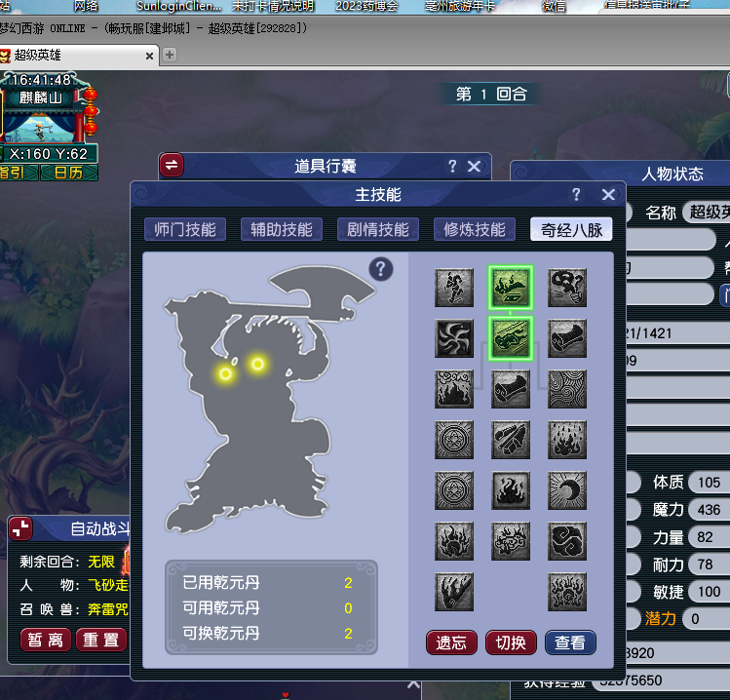This screenshot has height=700, width=730.
Task: Open the round help icon above the axe silhouette
Action: tap(381, 269)
